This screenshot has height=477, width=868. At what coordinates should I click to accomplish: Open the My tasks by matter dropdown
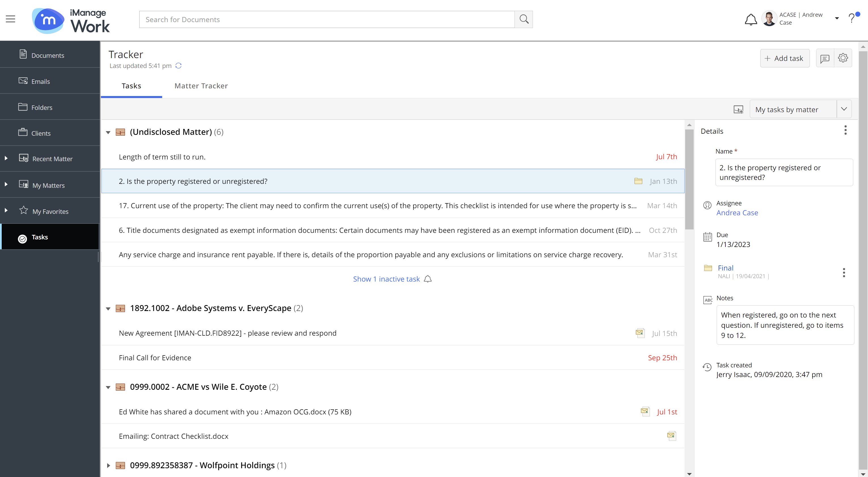point(844,109)
